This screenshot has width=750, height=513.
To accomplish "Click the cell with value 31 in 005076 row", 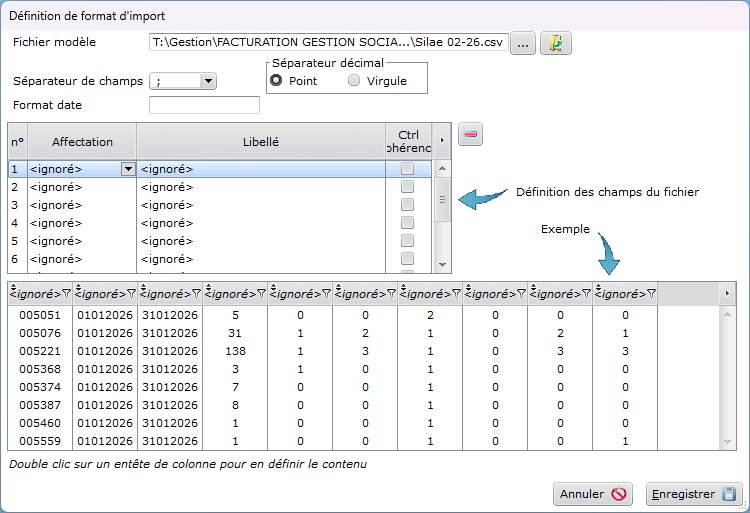I will tap(235, 333).
